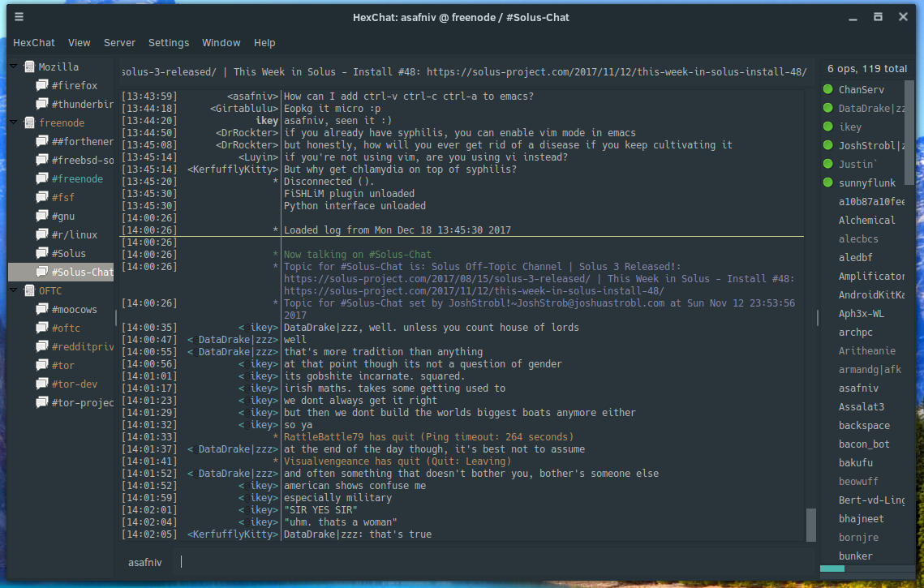
Task: Click the #fsf channel icon
Action: tap(42, 197)
